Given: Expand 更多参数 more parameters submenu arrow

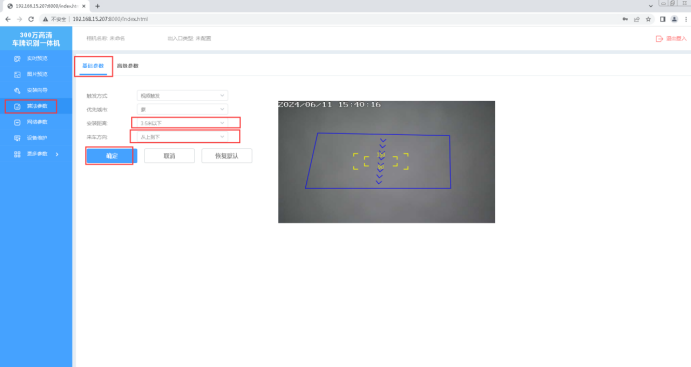Looking at the screenshot, I should click(x=57, y=154).
